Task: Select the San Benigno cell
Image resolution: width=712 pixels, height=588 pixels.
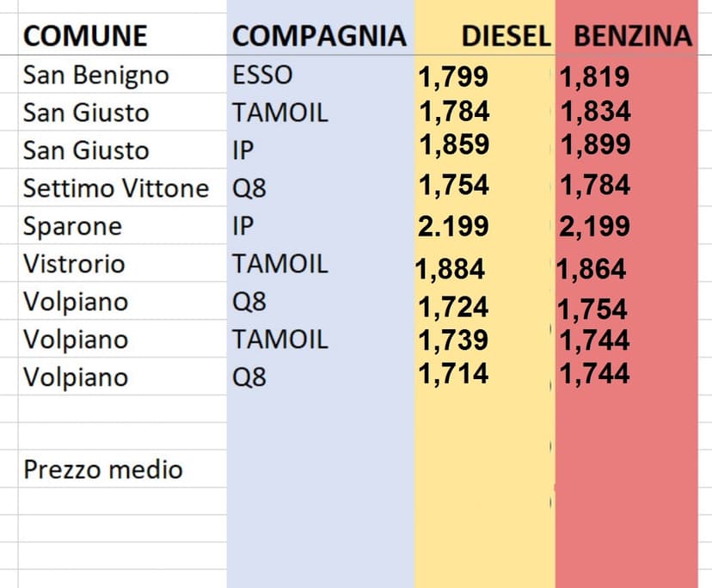Action: 96,75
